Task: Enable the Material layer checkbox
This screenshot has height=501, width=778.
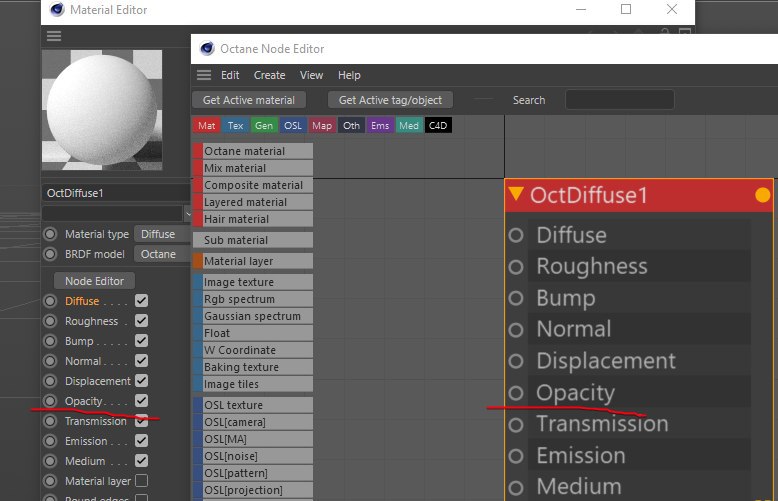Action: pyautogui.click(x=141, y=481)
